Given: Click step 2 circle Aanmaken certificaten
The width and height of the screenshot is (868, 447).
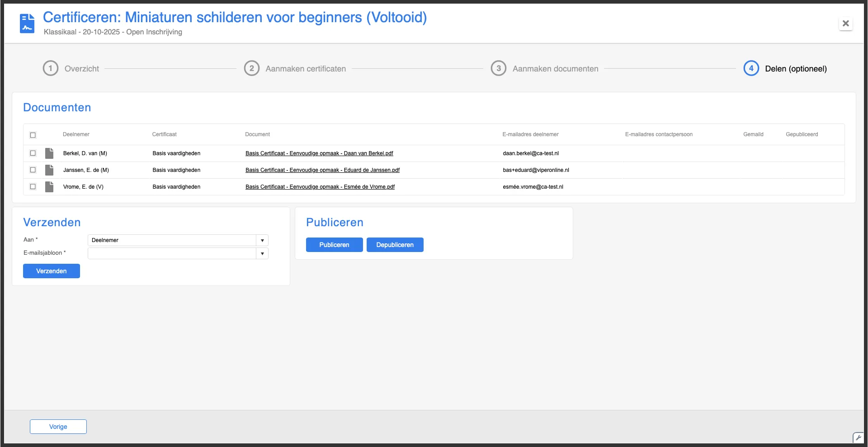Looking at the screenshot, I should [x=252, y=68].
